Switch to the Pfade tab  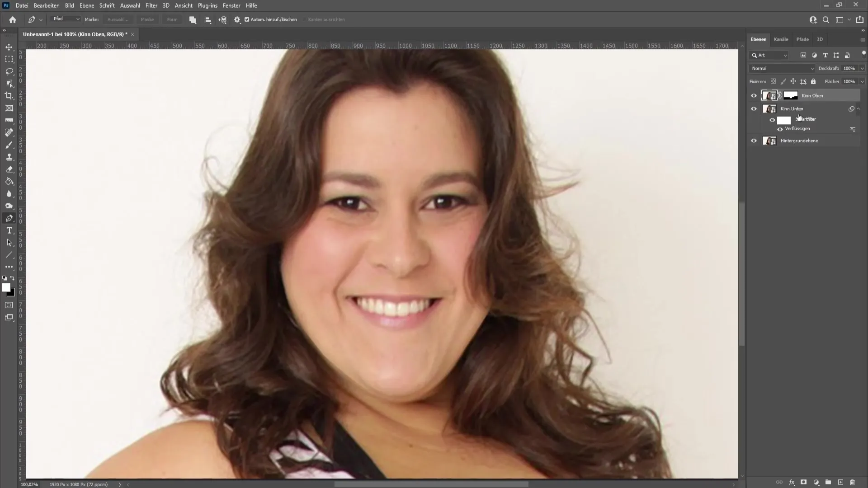(x=802, y=39)
